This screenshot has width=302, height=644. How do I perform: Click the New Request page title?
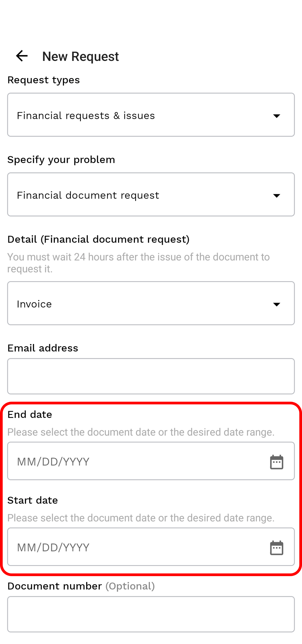click(x=80, y=56)
